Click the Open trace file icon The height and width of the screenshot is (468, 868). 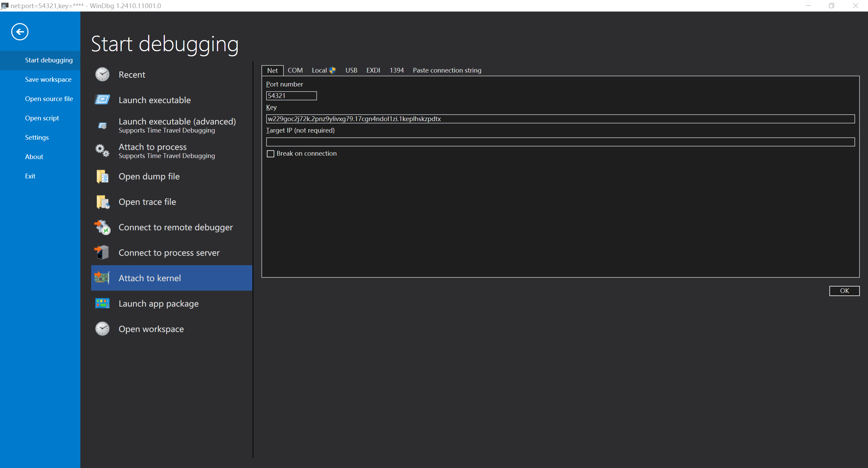pyautogui.click(x=102, y=202)
